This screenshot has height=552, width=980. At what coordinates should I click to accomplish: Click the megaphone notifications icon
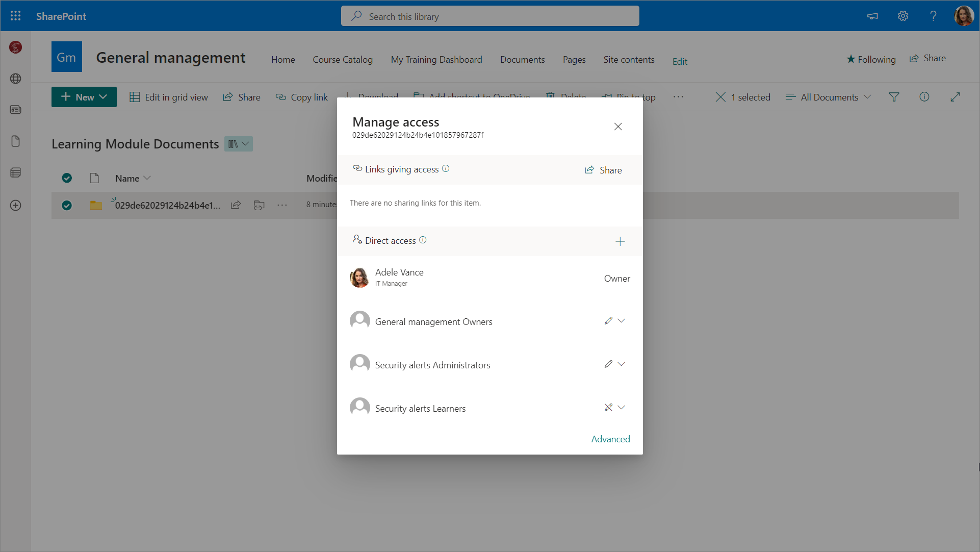pyautogui.click(x=872, y=16)
